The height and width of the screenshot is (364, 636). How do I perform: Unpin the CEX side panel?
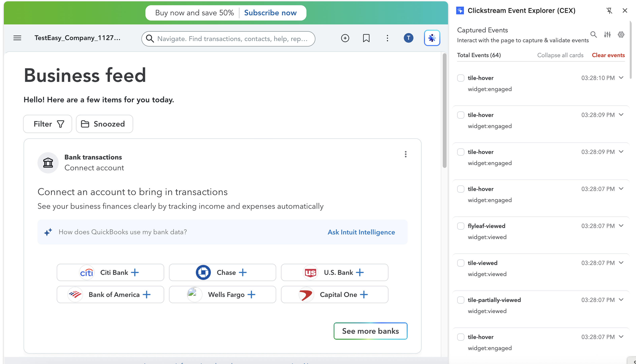coord(609,11)
